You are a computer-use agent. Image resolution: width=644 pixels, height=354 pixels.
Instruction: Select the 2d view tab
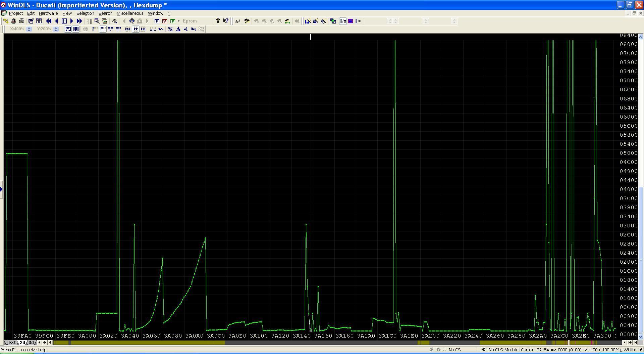(x=22, y=343)
